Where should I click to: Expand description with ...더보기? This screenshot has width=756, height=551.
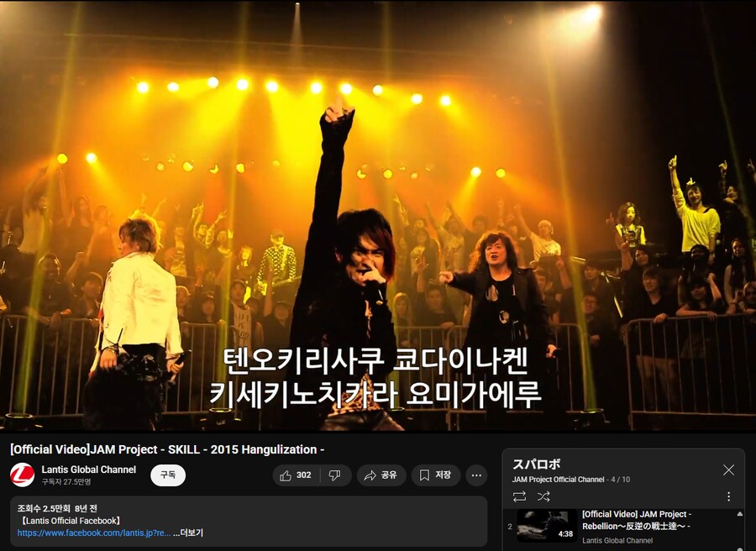pos(188,533)
